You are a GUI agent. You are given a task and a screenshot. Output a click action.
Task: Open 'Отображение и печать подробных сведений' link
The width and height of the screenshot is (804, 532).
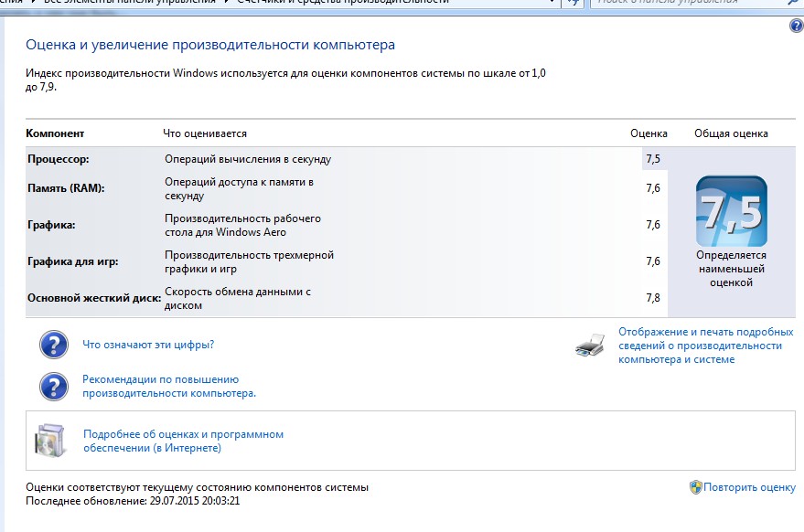tap(705, 346)
